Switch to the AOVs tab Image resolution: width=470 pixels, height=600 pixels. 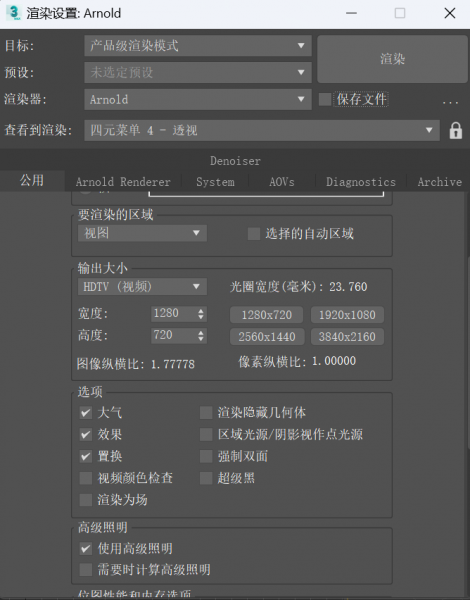point(282,182)
